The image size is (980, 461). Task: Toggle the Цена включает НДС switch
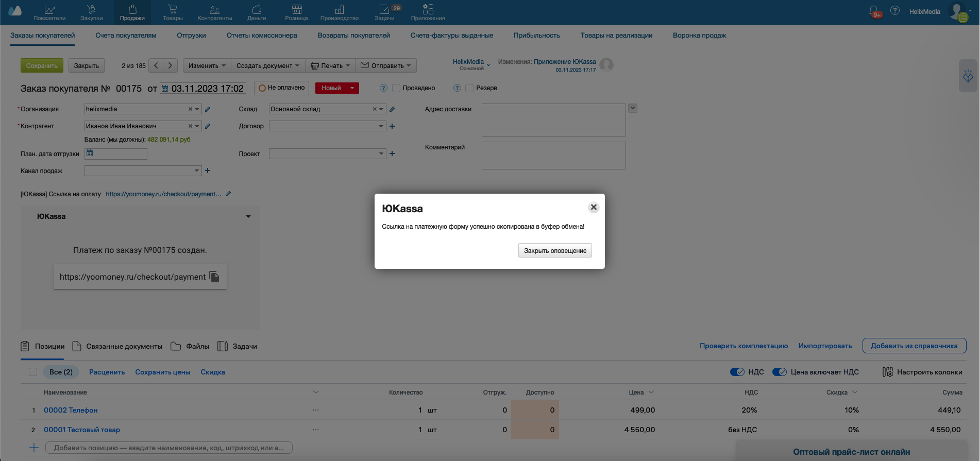[x=780, y=372]
